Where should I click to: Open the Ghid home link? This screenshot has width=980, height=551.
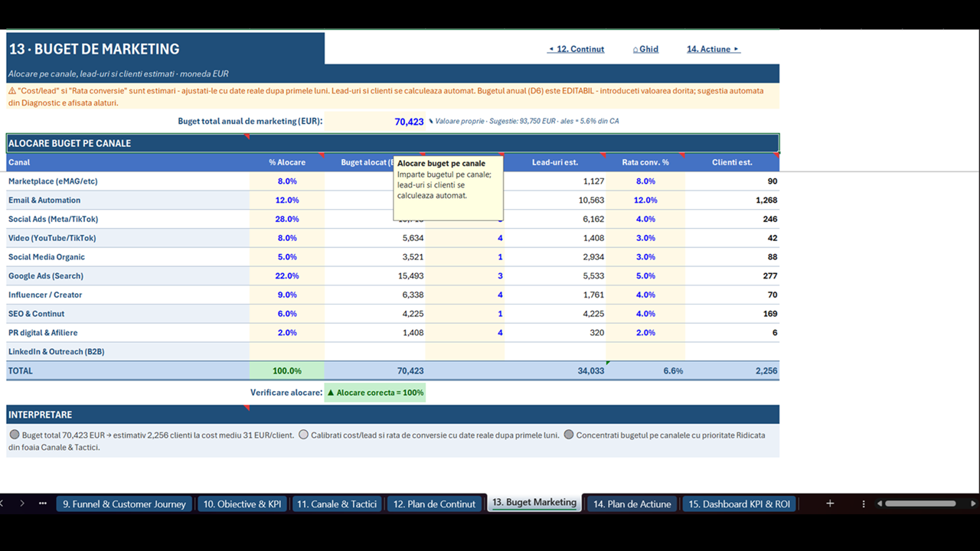click(645, 49)
